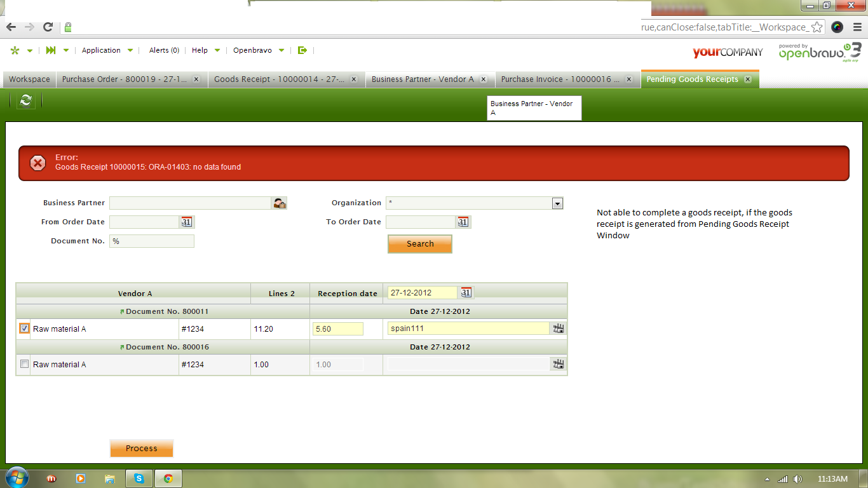Check the Raw material A line of order 800016
Viewport: 868px width, 488px height.
click(24, 364)
